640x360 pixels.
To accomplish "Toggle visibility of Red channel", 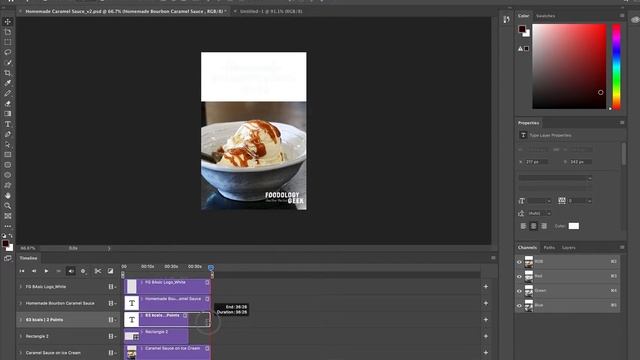I will (519, 276).
